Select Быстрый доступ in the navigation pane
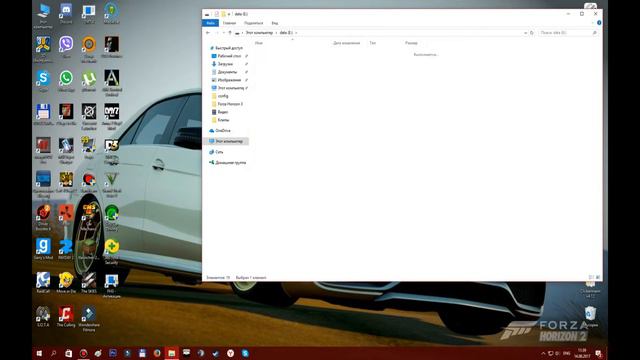Screen dimensions: 640x360 [x=226, y=48]
